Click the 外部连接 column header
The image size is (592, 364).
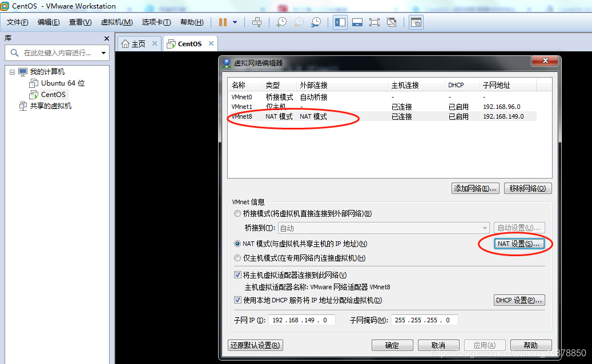pyautogui.click(x=342, y=85)
